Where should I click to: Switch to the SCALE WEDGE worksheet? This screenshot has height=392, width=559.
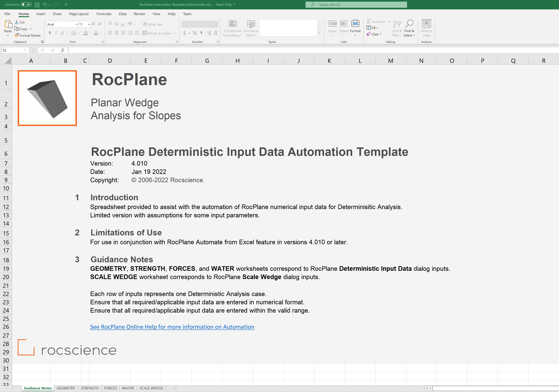151,388
